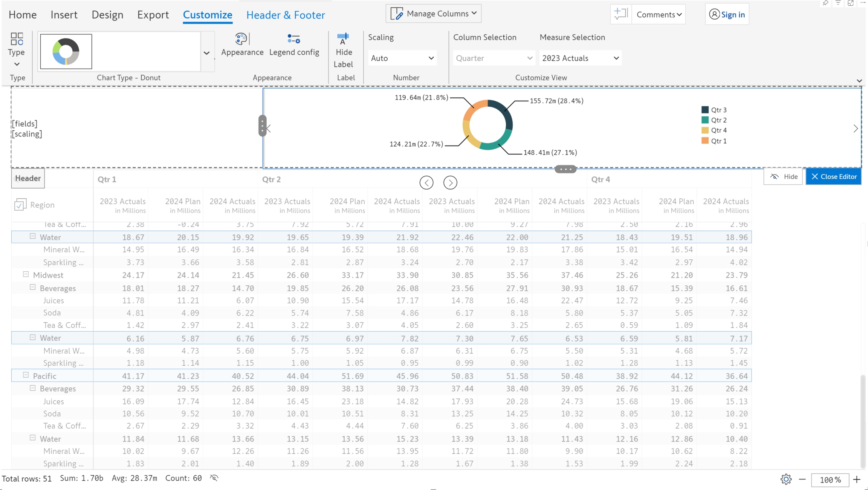Image resolution: width=868 pixels, height=490 pixels.
Task: Click the Close Editor button
Action: click(x=833, y=177)
